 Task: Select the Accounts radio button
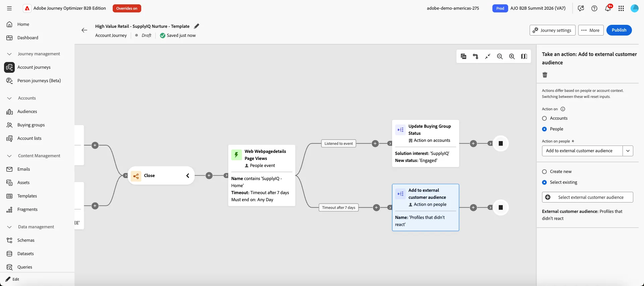(x=544, y=118)
